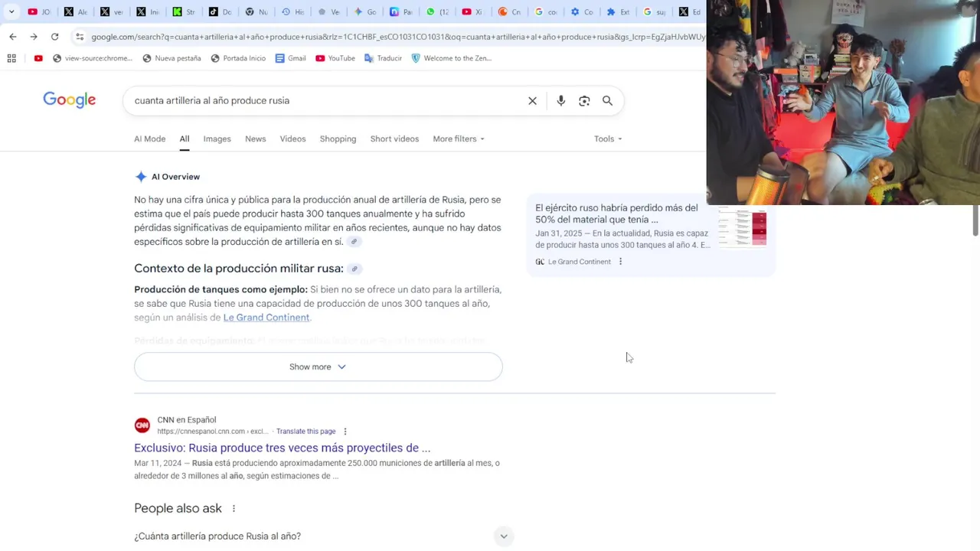The image size is (980, 551).
Task: Open search by image lens icon
Action: [x=584, y=101]
